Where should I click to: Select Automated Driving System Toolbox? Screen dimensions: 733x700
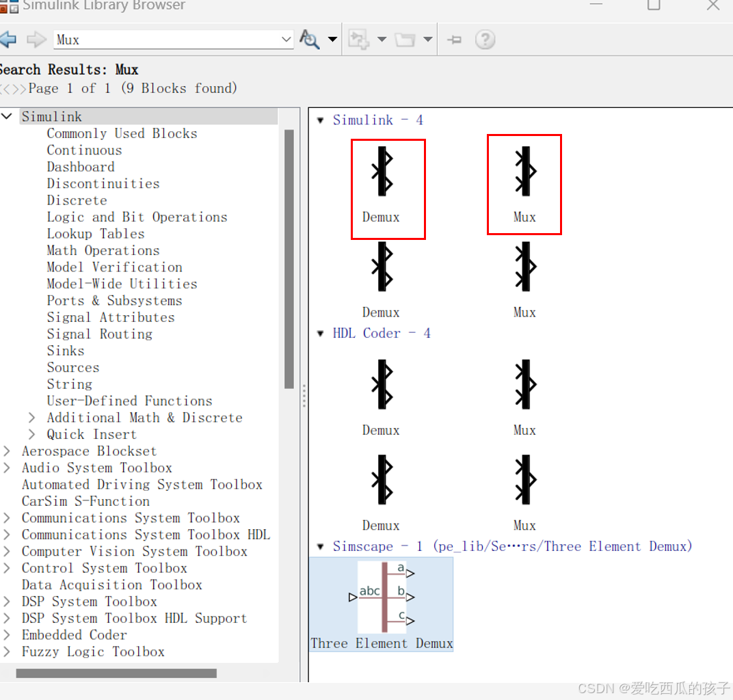142,485
